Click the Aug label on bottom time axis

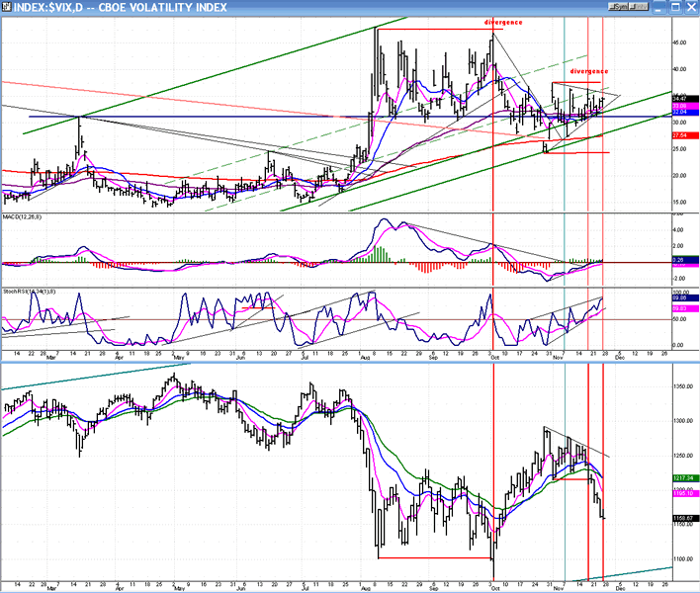click(366, 587)
